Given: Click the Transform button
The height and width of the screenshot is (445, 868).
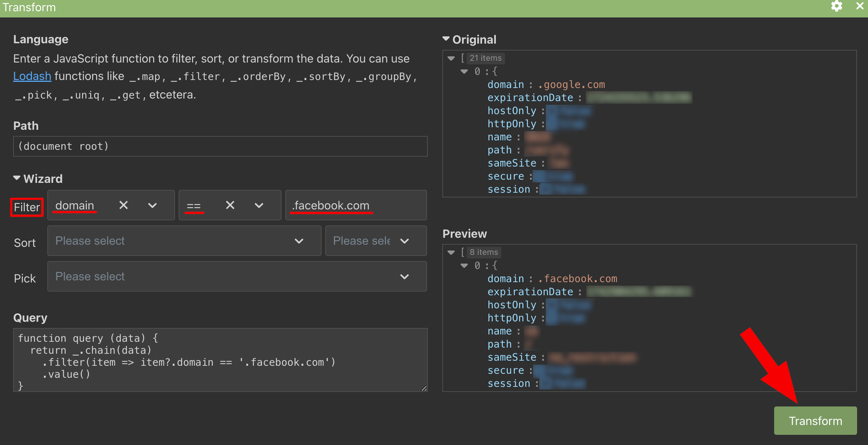Looking at the screenshot, I should (x=815, y=421).
